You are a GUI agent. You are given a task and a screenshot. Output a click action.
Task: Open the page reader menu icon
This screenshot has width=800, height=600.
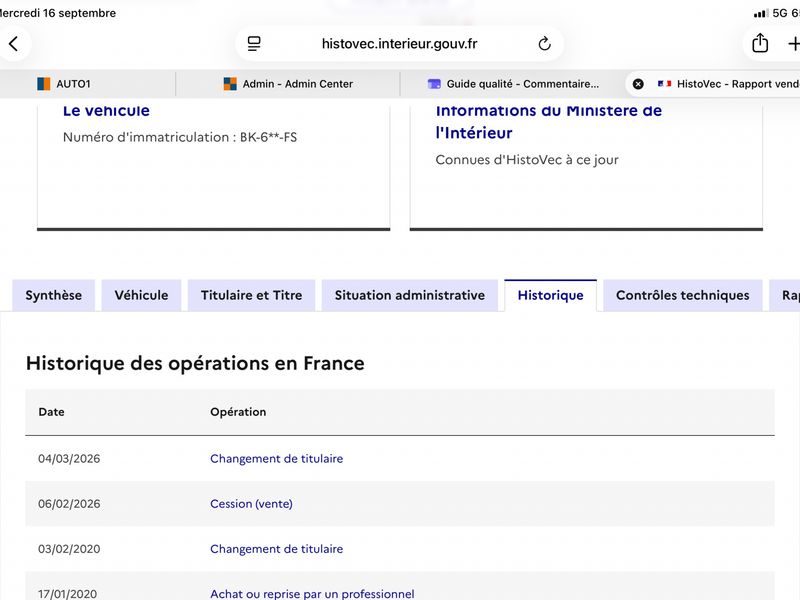point(254,44)
